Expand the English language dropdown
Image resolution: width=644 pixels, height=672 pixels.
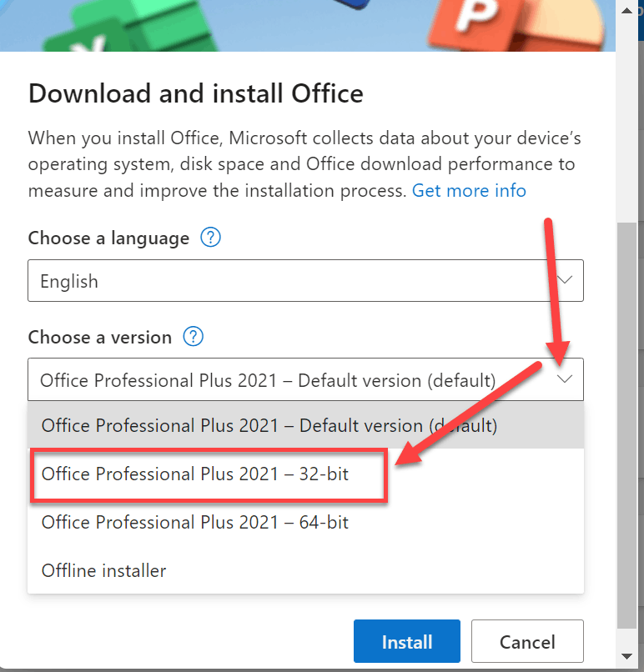pos(305,281)
